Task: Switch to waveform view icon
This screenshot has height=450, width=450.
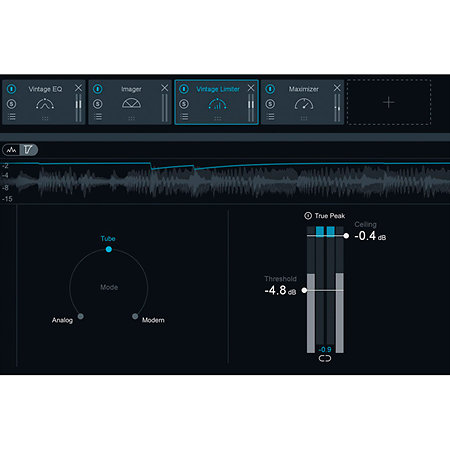Action: 11,150
